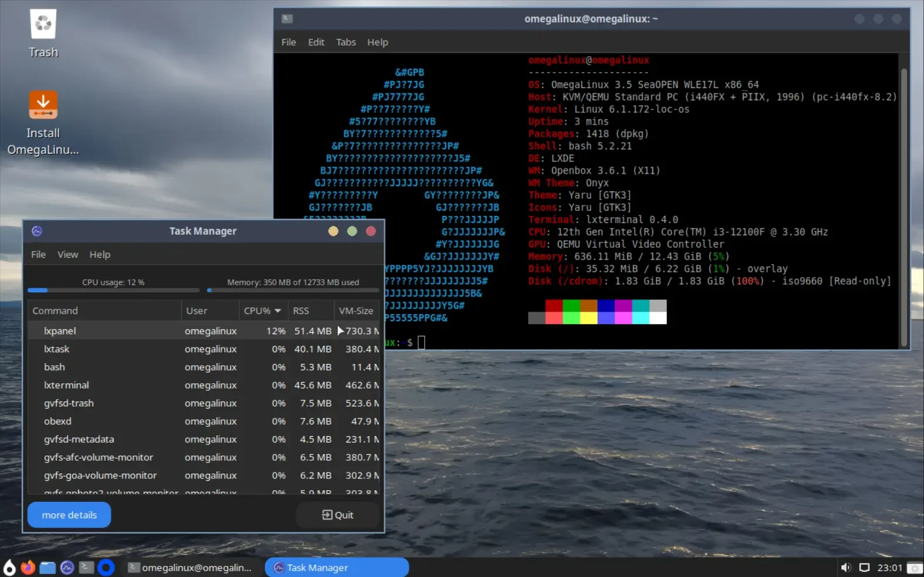Click the Task Manager taskbar window button
The width and height of the screenshot is (924, 577).
(x=337, y=568)
